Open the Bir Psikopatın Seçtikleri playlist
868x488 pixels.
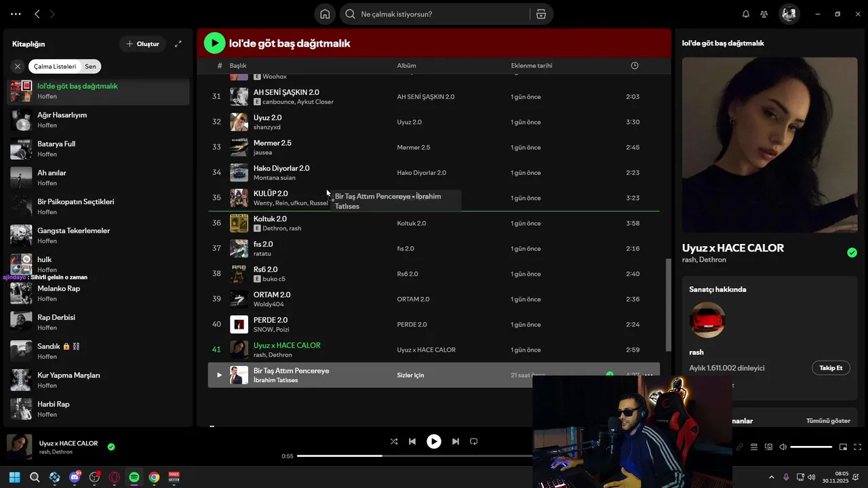pyautogui.click(x=98, y=207)
